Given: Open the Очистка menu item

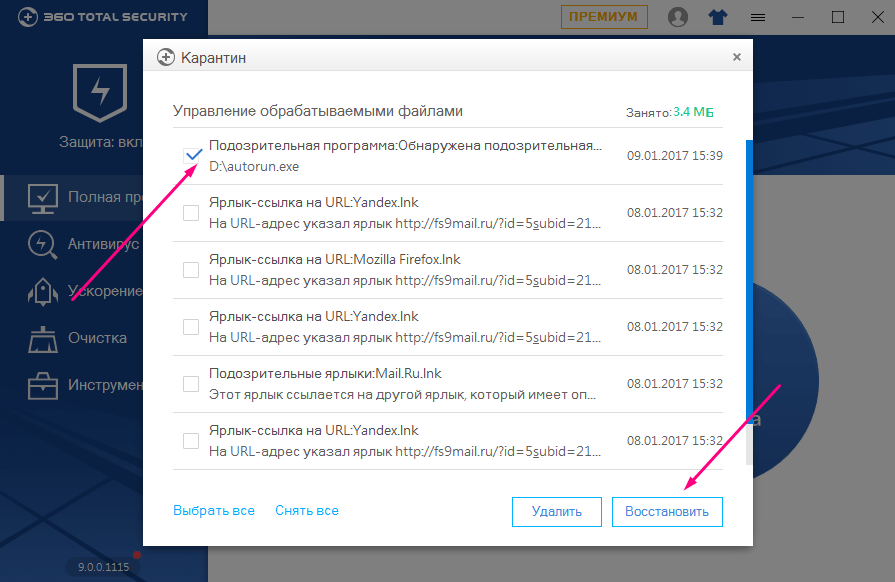Looking at the screenshot, I should (98, 338).
